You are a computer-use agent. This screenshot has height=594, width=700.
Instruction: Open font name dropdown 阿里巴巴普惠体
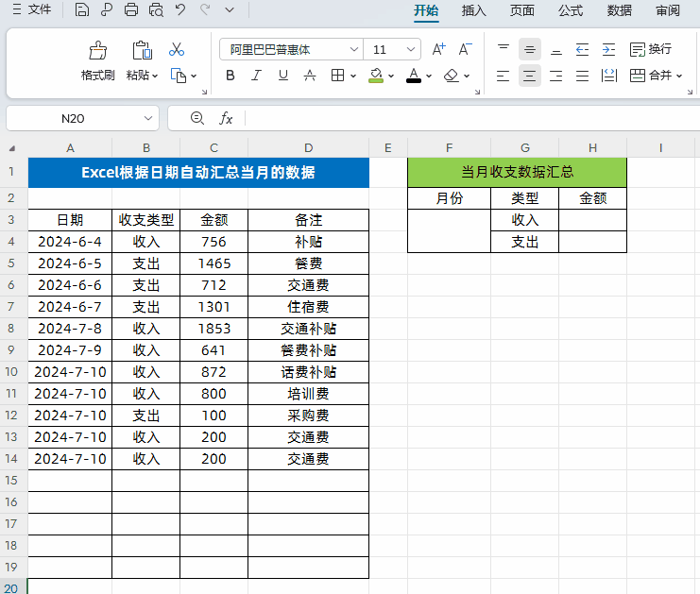point(353,49)
